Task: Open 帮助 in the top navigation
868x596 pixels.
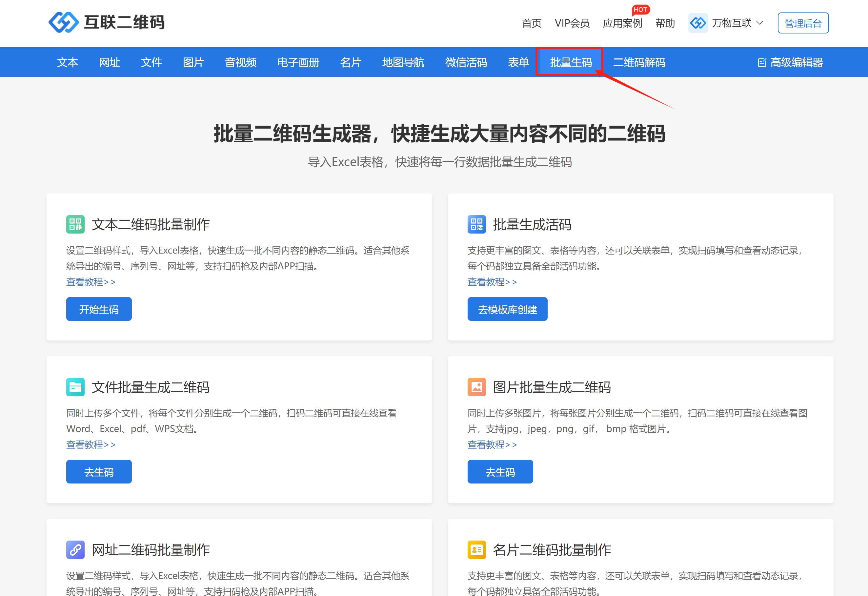Action: pyautogui.click(x=665, y=23)
